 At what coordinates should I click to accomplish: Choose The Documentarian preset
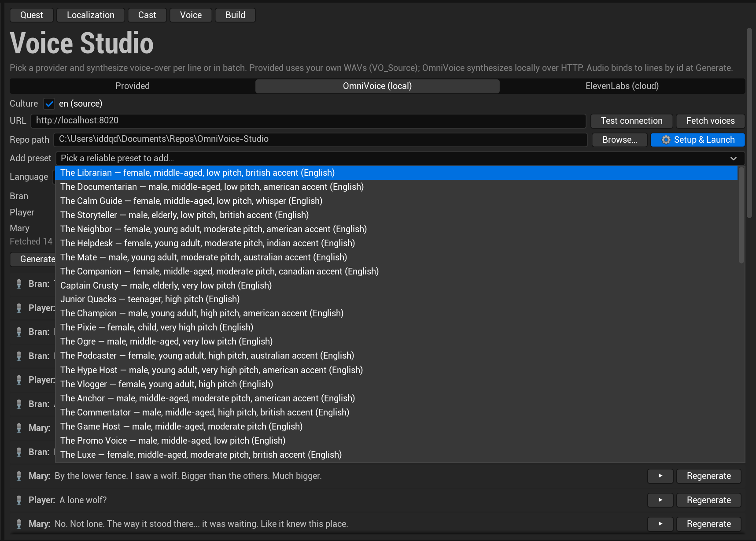(x=396, y=187)
